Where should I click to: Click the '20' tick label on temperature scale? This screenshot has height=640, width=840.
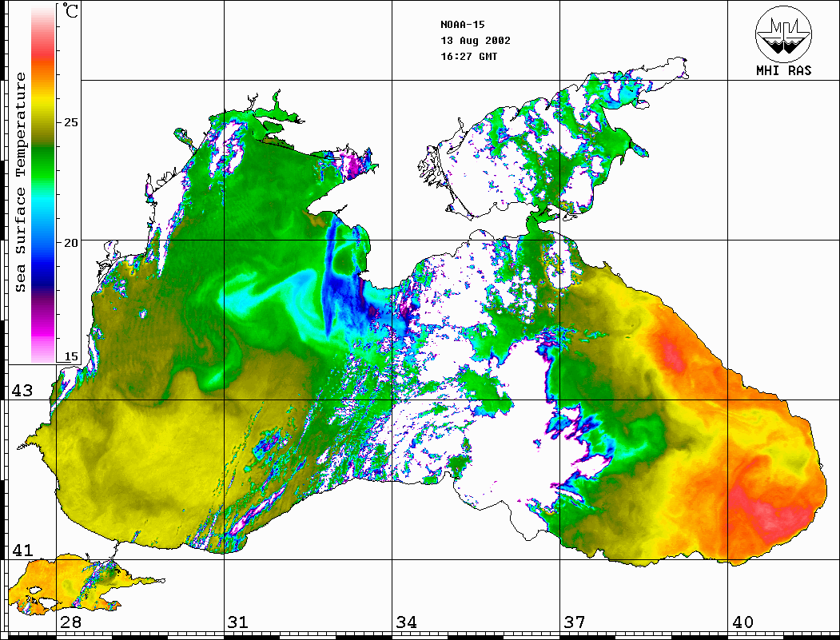click(70, 243)
